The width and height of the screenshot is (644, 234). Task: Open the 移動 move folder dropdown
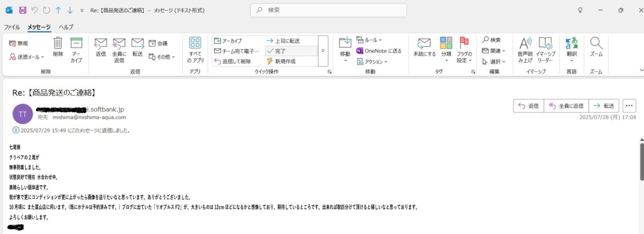pyautogui.click(x=345, y=50)
